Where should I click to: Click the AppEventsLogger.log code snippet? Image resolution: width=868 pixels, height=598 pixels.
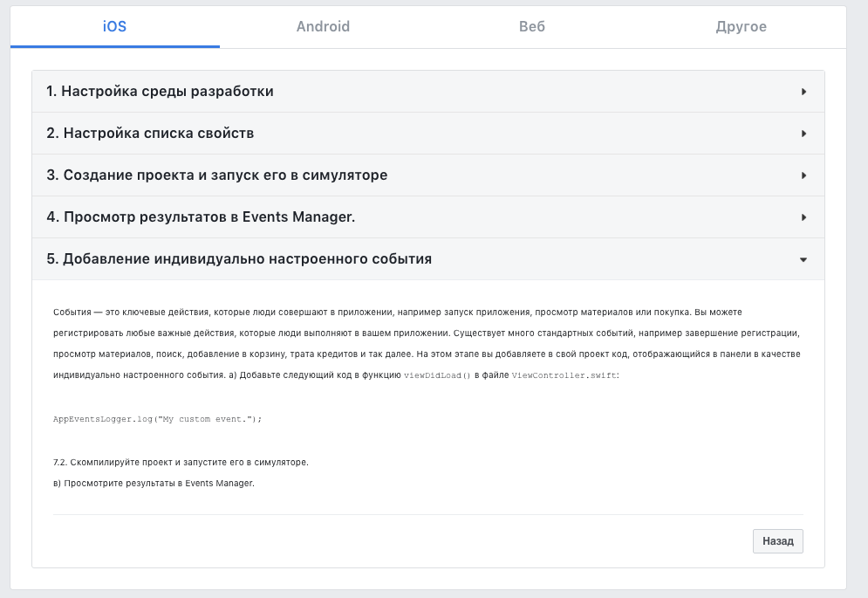tap(157, 419)
